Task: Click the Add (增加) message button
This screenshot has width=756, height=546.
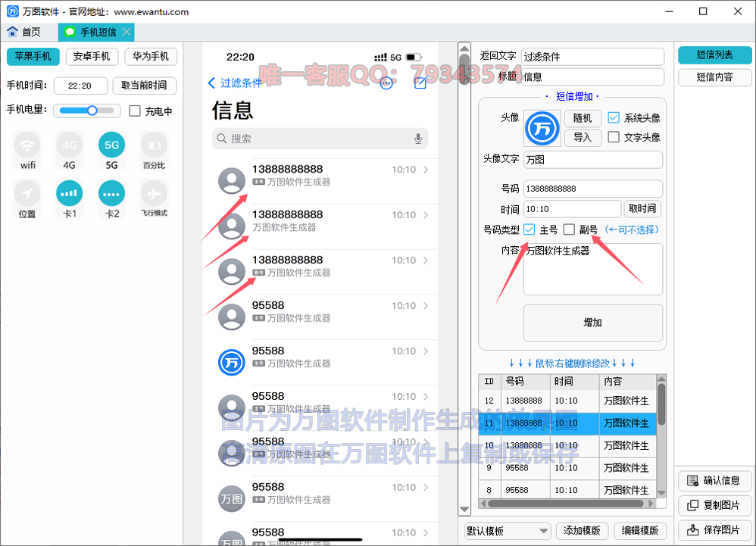Action: [x=592, y=323]
